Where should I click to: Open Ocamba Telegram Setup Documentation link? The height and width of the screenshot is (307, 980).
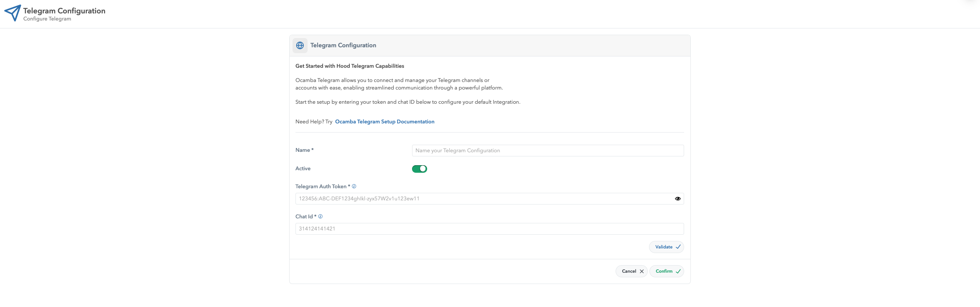pos(384,122)
